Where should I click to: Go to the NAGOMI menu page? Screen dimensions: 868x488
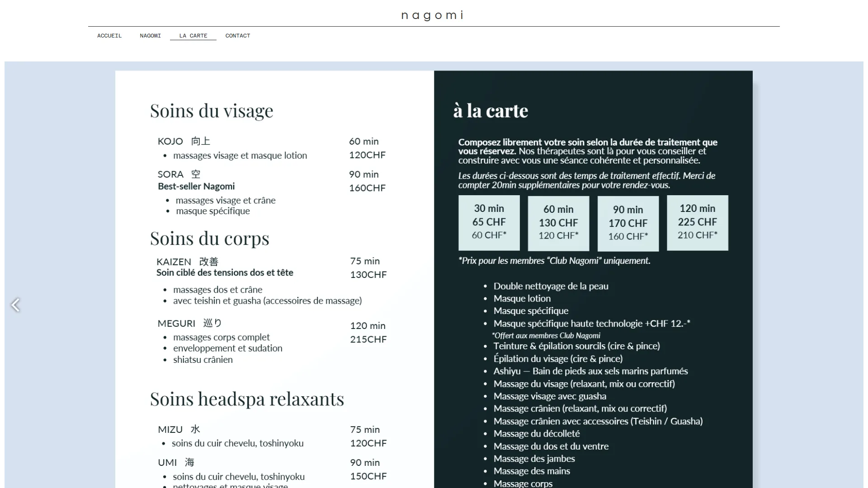[x=150, y=36]
